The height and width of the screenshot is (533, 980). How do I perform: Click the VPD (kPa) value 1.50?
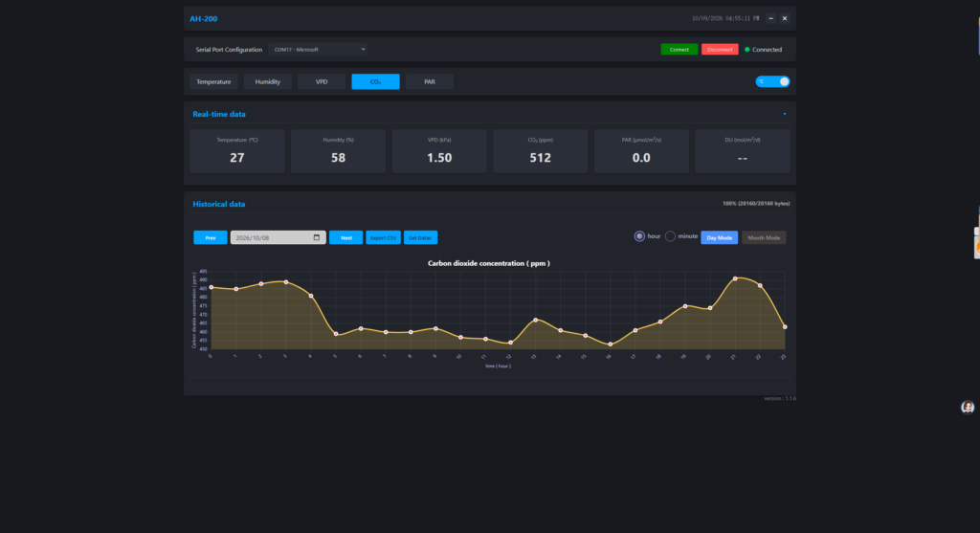tap(439, 158)
